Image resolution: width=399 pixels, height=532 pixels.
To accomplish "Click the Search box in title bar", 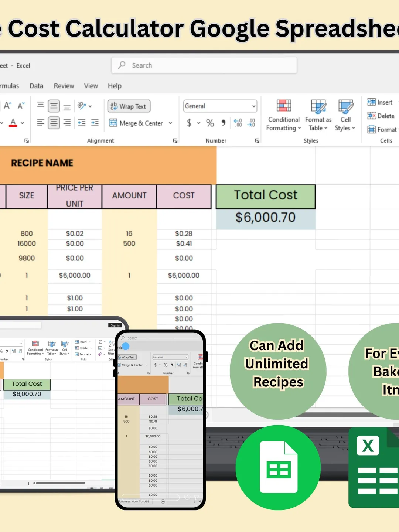I will click(204, 65).
